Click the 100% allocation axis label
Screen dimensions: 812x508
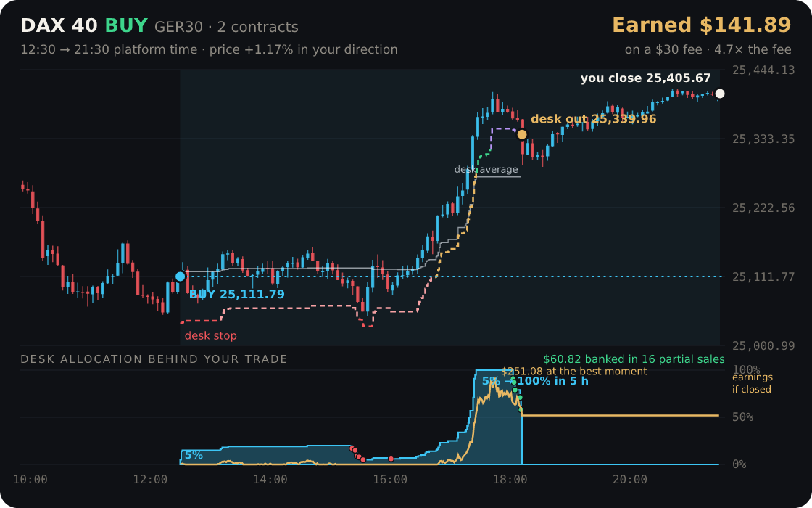tap(746, 370)
